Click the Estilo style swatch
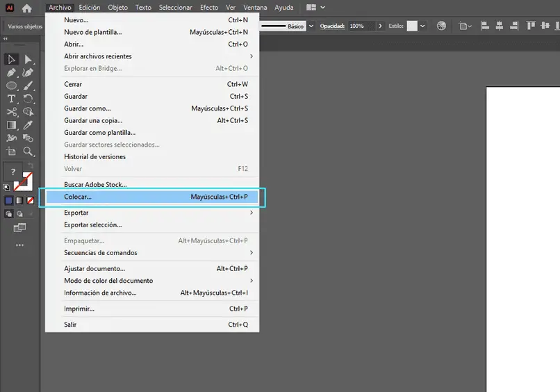This screenshot has height=392, width=560. pos(412,26)
